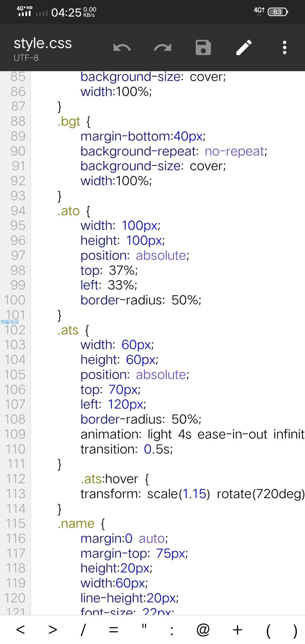
Task: Place cursor on line number 100
Action: pyautogui.click(x=15, y=300)
